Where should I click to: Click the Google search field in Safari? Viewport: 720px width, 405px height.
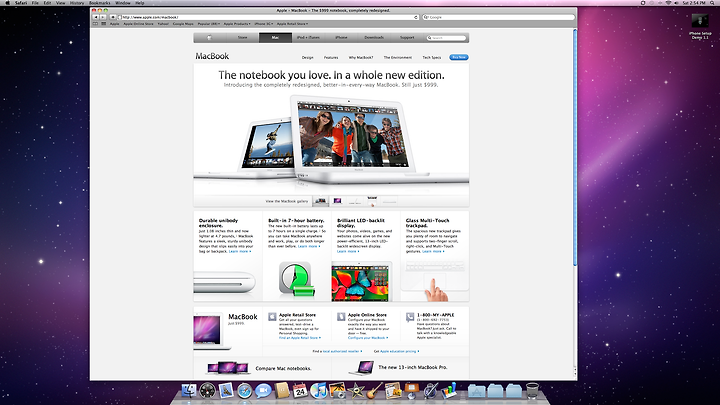[499, 17]
